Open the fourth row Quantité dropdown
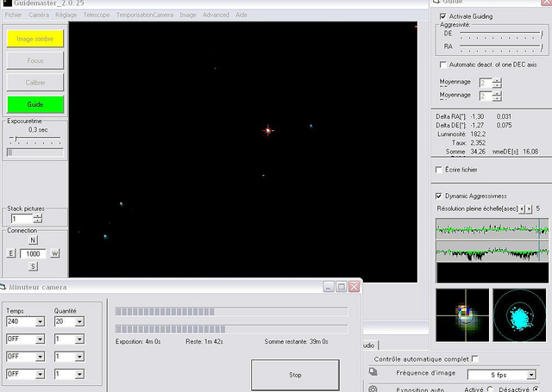 [79, 375]
